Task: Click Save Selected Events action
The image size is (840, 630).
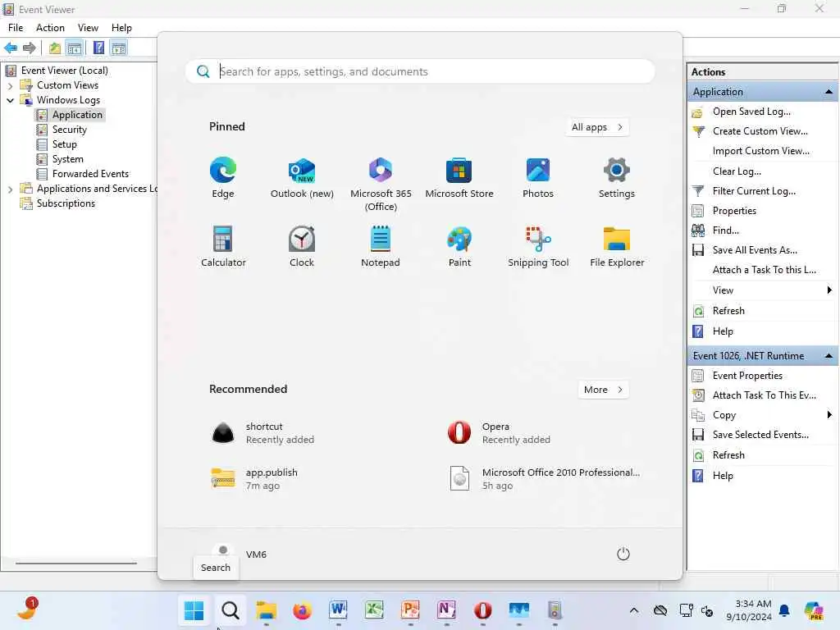Action: 760,435
